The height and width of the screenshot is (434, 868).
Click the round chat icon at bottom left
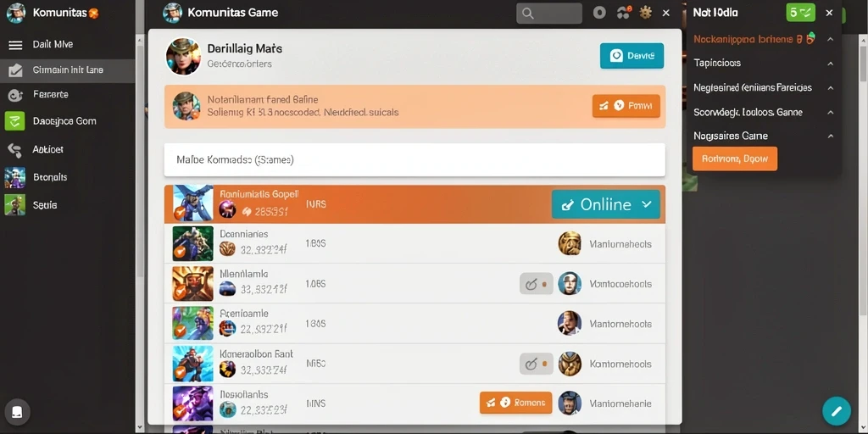pos(17,412)
